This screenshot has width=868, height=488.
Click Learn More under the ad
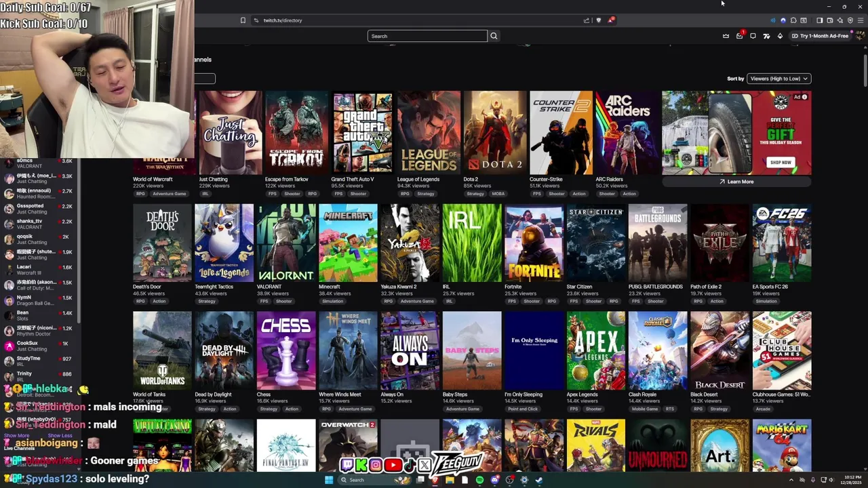(736, 182)
